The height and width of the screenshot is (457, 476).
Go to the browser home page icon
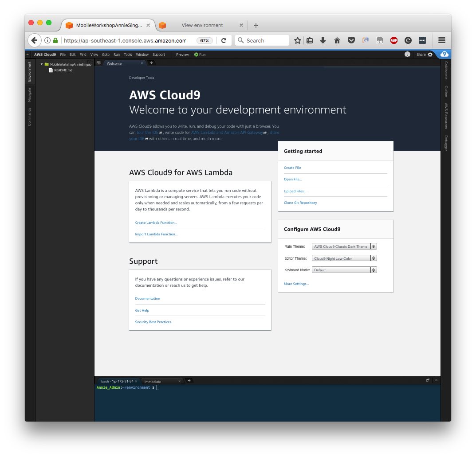click(x=337, y=40)
